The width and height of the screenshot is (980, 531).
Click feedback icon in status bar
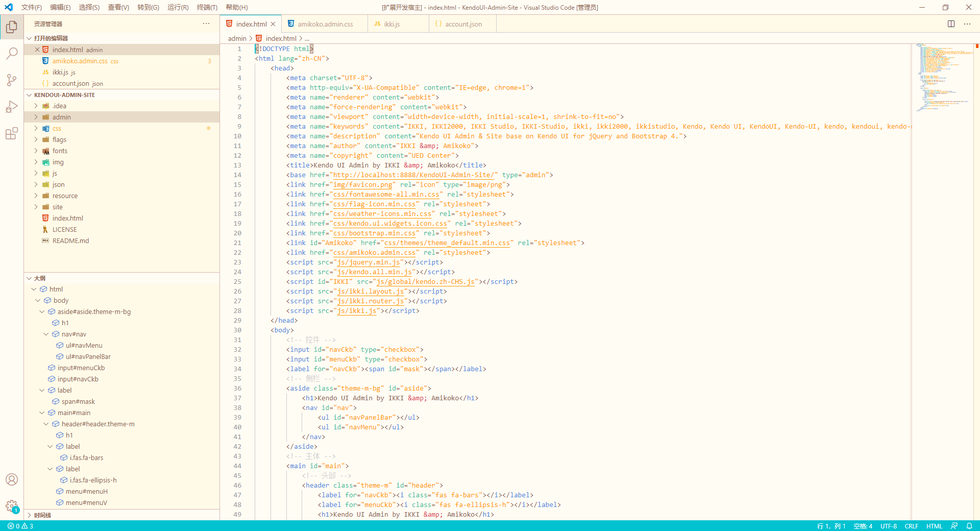click(954, 526)
